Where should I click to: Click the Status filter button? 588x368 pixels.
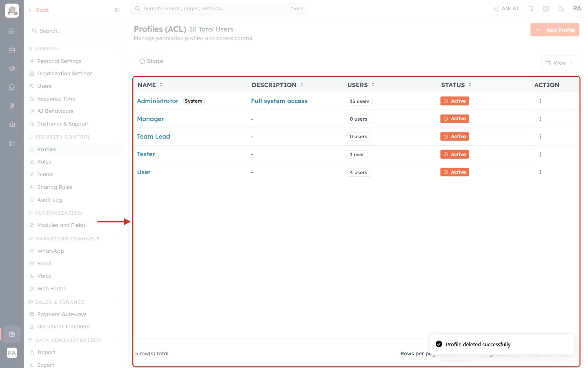[151, 61]
